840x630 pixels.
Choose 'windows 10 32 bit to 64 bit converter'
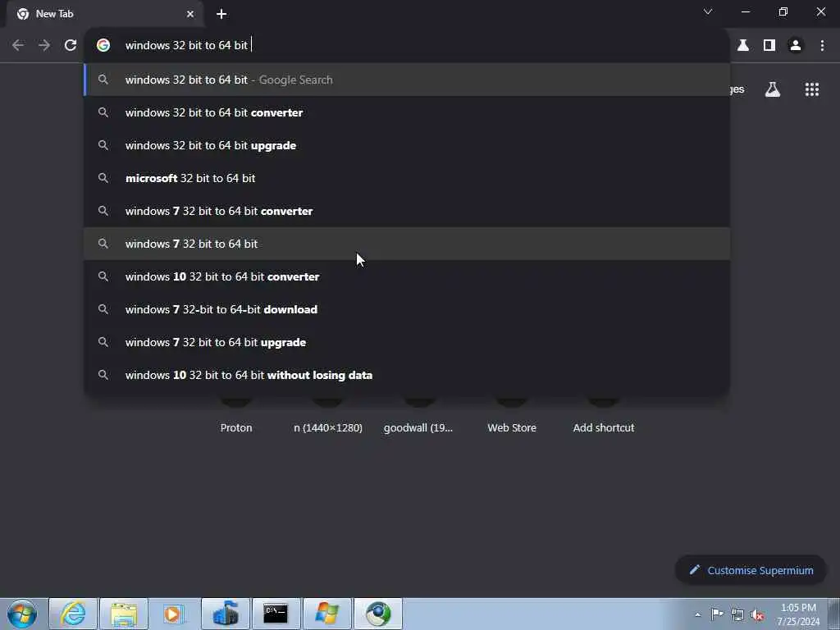(x=407, y=277)
